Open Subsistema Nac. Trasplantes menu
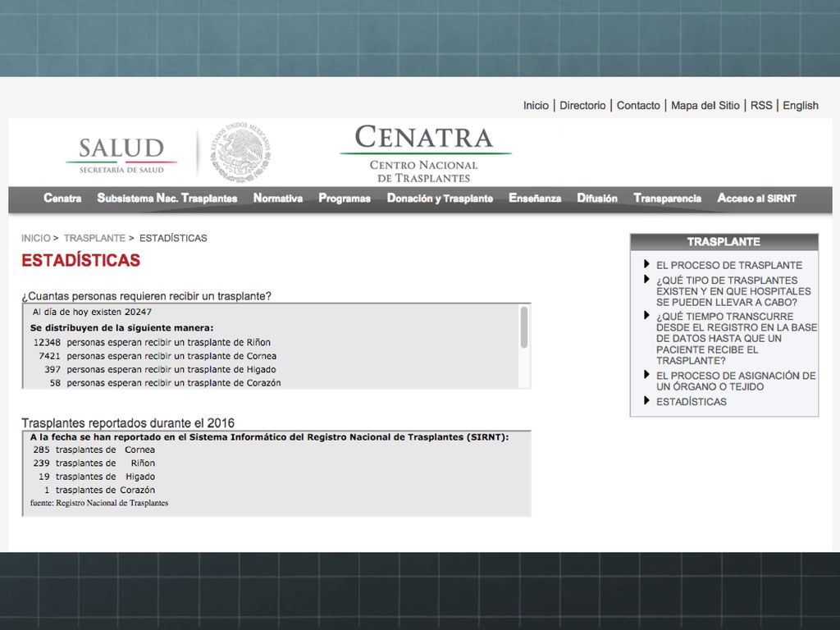Screen dimensions: 840x630 167,199
